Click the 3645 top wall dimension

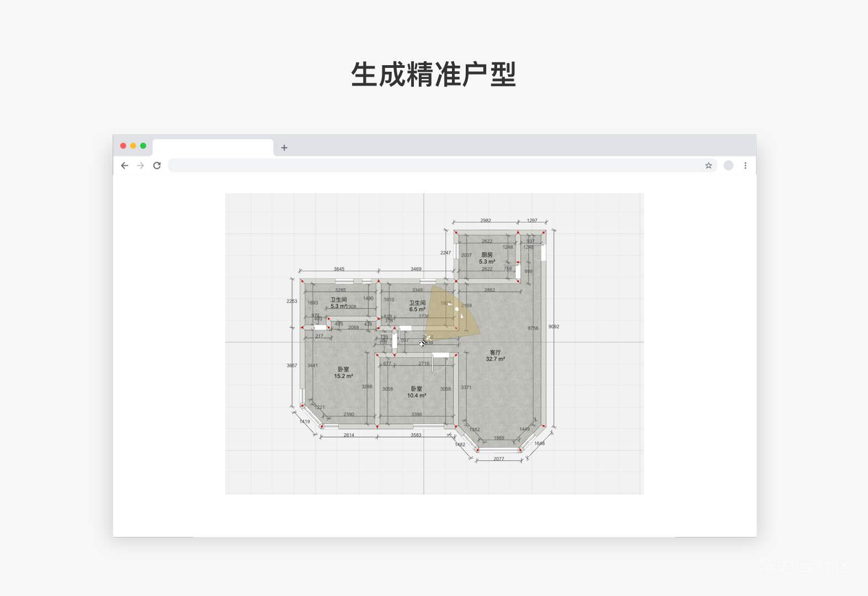click(339, 269)
